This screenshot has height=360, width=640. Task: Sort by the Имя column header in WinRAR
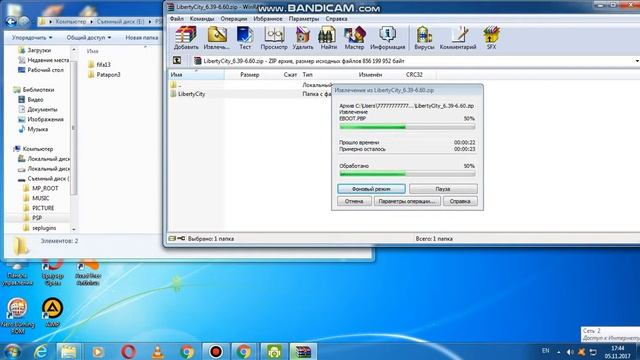tap(197, 75)
